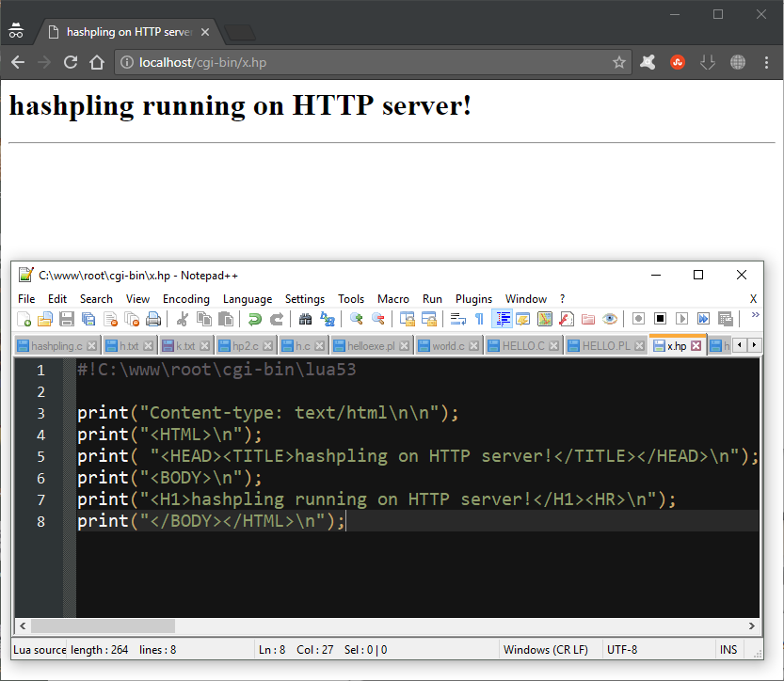Click synchronize vertical scrolling icon
This screenshot has width=784, height=681.
click(407, 319)
